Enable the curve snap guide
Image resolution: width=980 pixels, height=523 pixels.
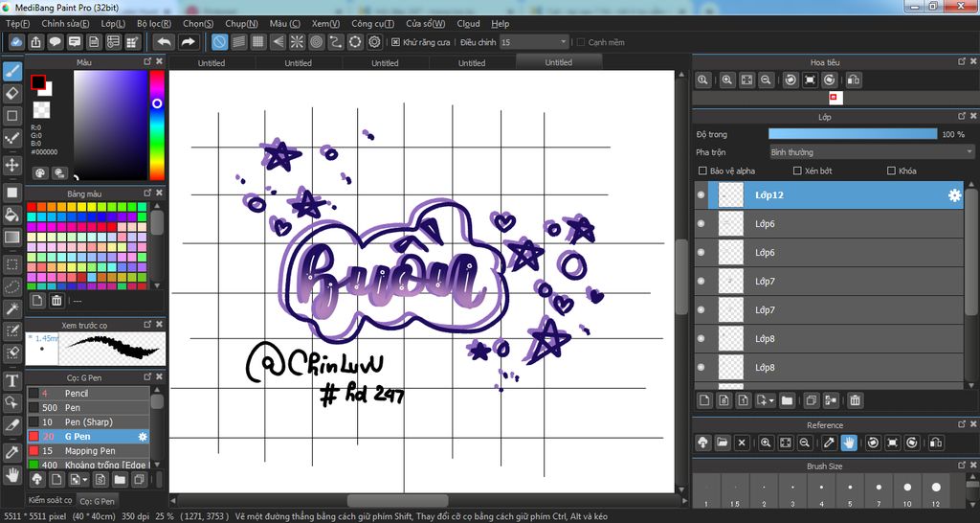tap(336, 42)
